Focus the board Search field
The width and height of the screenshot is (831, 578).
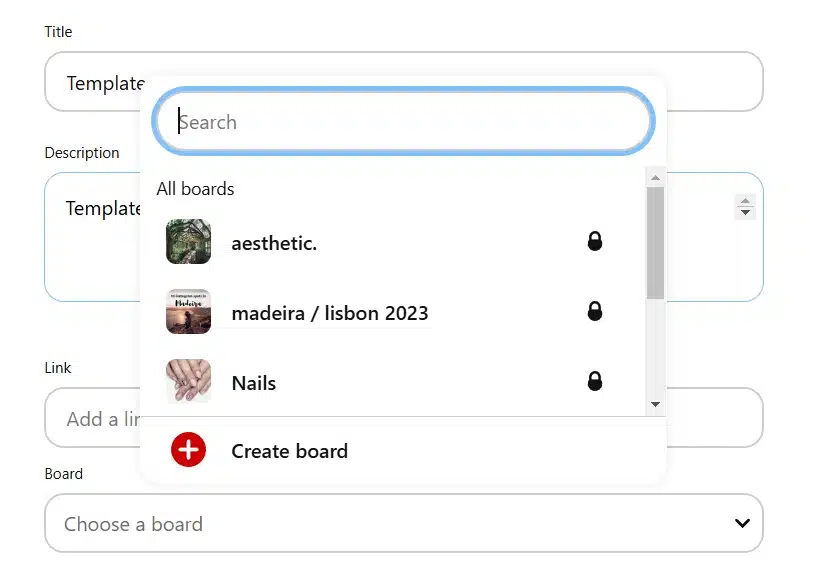[x=403, y=121]
